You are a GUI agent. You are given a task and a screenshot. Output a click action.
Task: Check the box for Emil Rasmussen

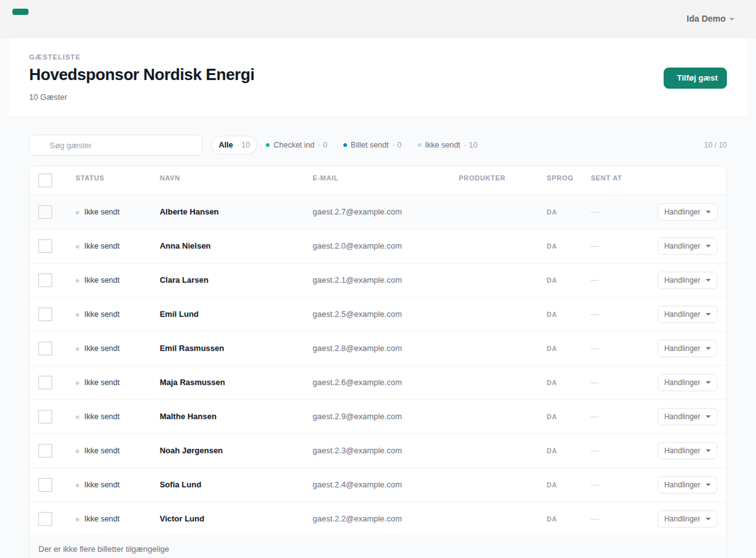point(45,348)
